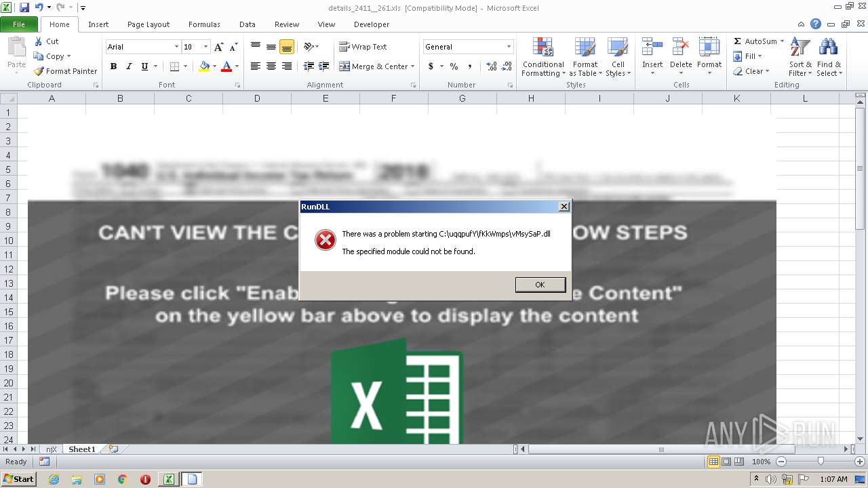Increase font size with Grow Font icon

pos(218,47)
